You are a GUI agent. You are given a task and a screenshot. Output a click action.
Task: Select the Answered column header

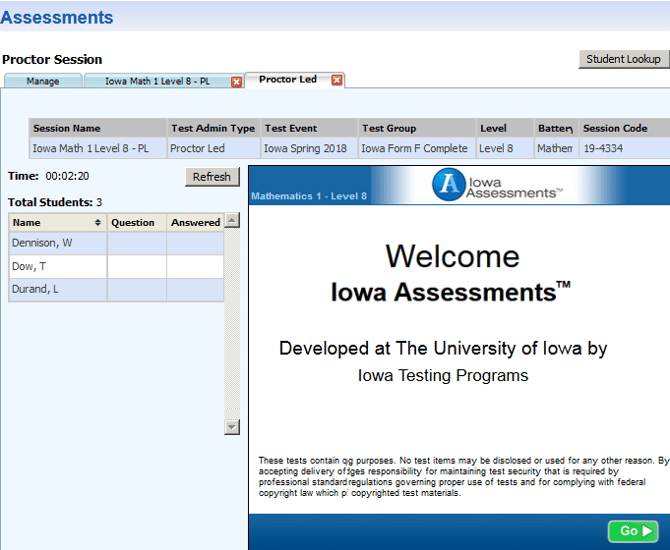[195, 223]
